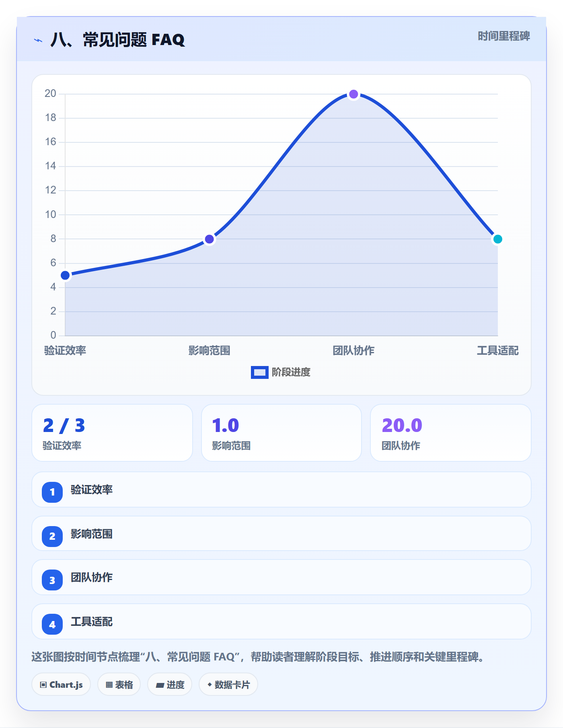Click the number 3 step badge

pyautogui.click(x=52, y=580)
